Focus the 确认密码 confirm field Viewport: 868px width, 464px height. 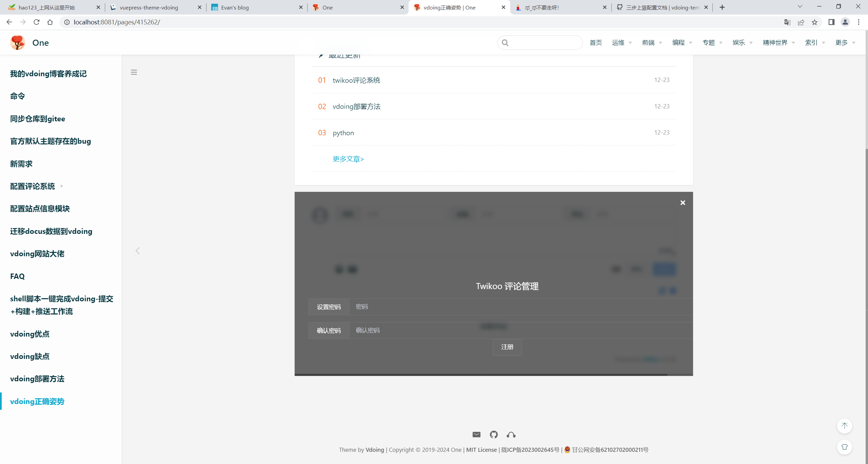521,330
